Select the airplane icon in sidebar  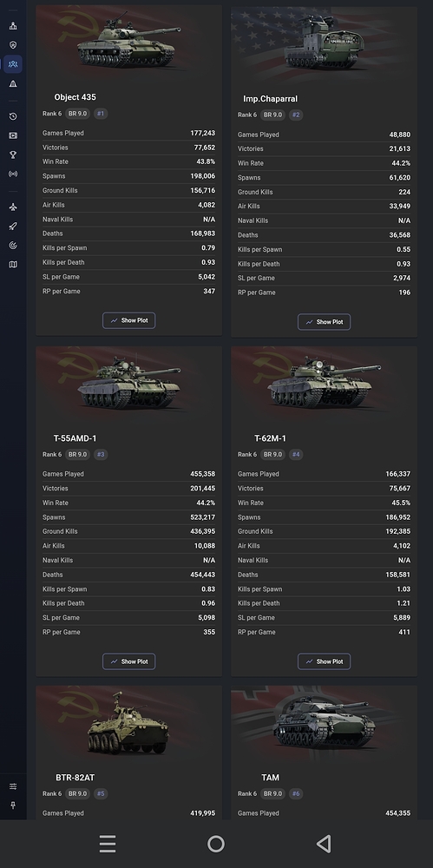pos(13,207)
